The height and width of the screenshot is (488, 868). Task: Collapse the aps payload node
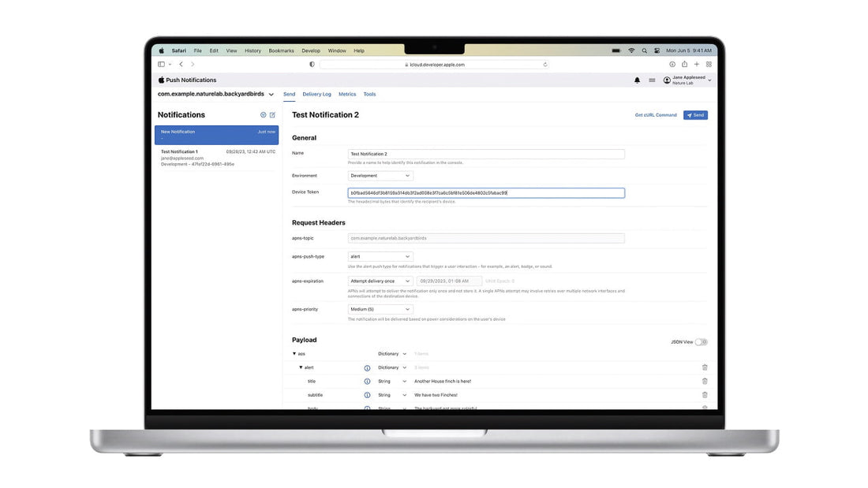click(294, 353)
